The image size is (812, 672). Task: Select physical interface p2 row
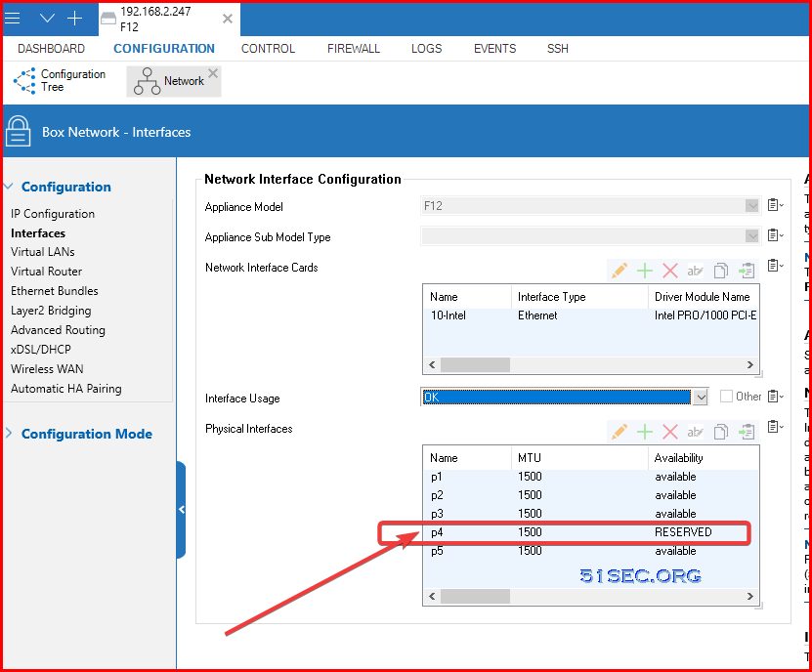591,495
